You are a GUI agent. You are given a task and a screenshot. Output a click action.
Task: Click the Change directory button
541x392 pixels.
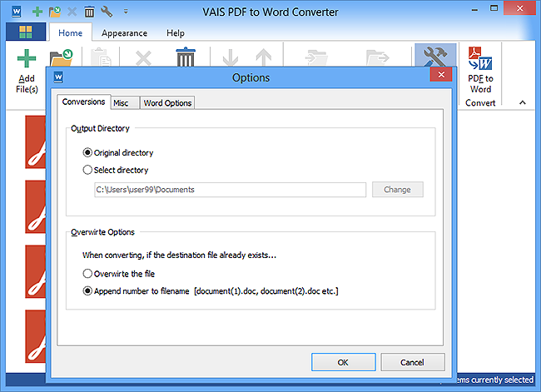[398, 190]
